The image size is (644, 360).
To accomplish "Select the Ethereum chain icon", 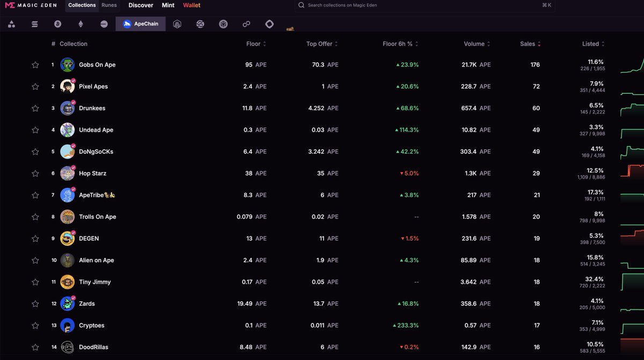I will (x=80, y=24).
